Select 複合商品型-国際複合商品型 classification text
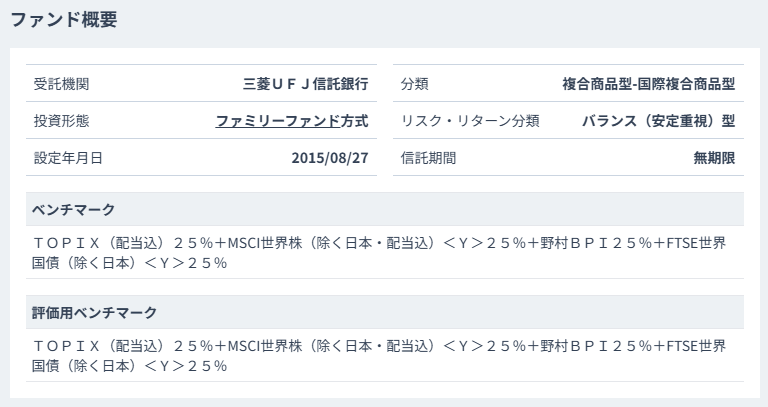 pos(648,84)
